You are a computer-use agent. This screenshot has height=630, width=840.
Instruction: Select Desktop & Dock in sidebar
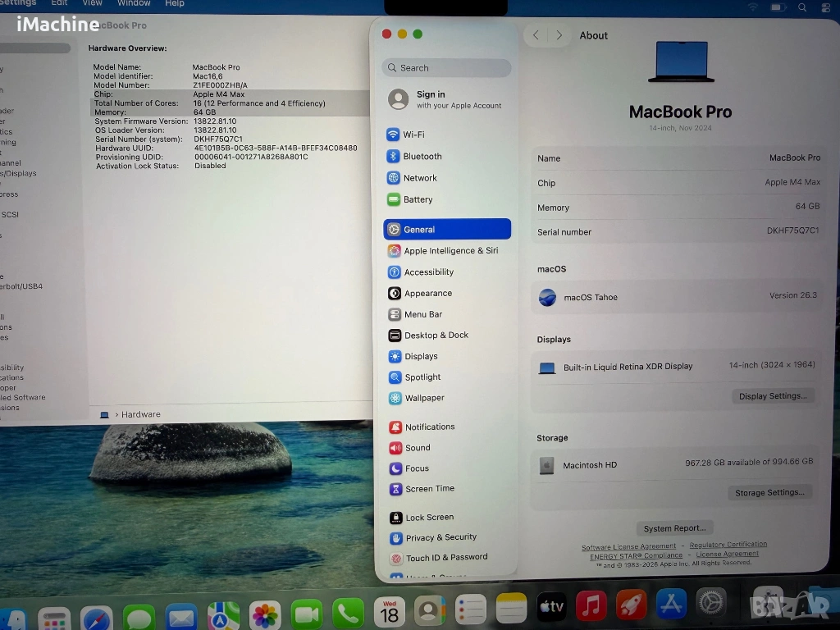(436, 336)
